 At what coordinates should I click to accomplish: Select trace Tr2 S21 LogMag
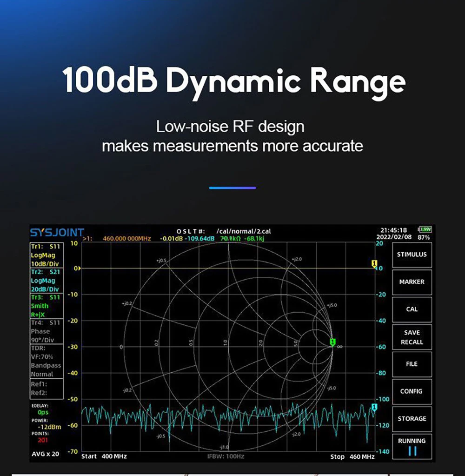(46, 281)
